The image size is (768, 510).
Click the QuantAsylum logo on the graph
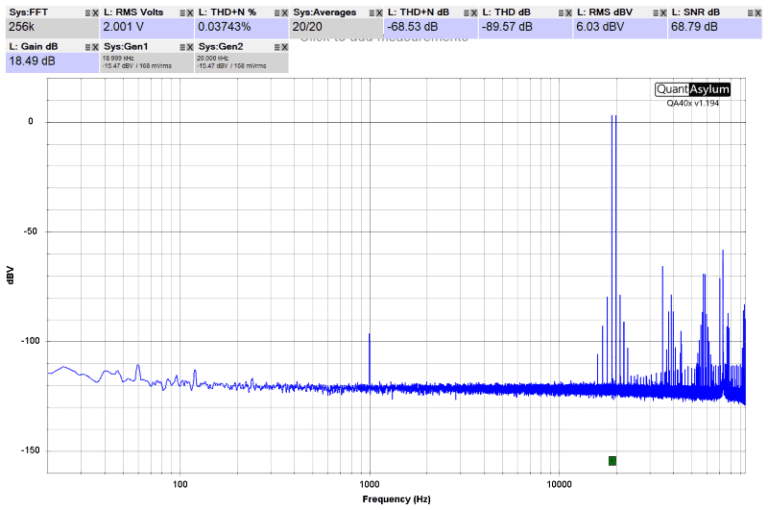pyautogui.click(x=693, y=90)
